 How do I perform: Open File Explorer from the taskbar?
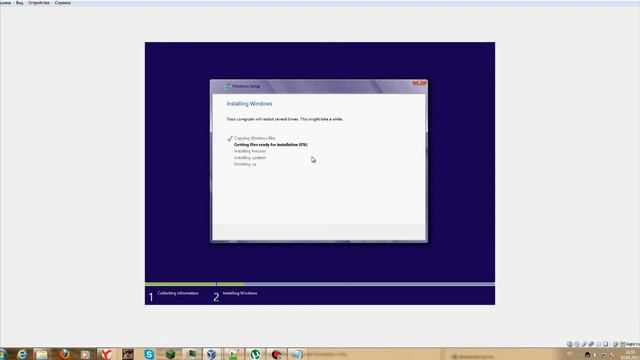tap(41, 354)
